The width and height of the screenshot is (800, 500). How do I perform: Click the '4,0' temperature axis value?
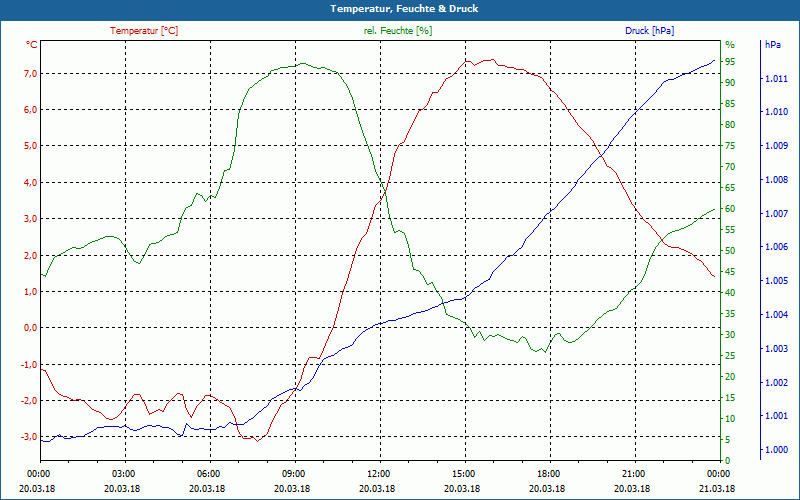(30, 183)
